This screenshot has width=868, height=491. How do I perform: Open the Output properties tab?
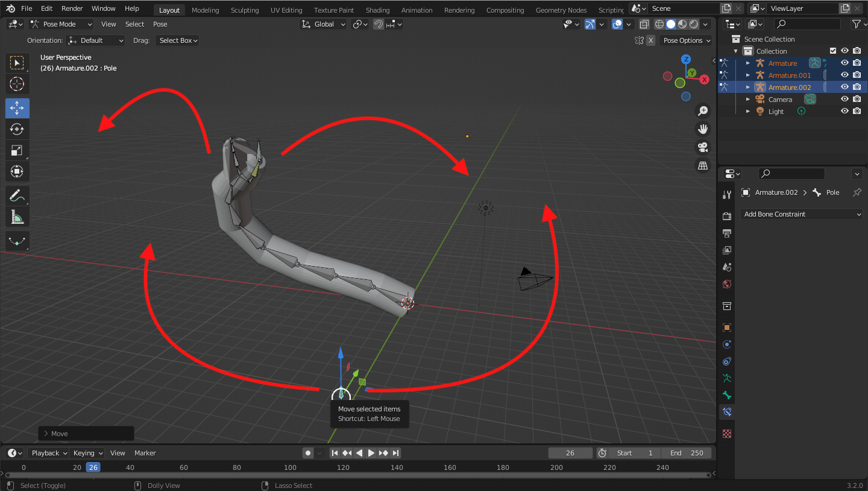coord(727,233)
